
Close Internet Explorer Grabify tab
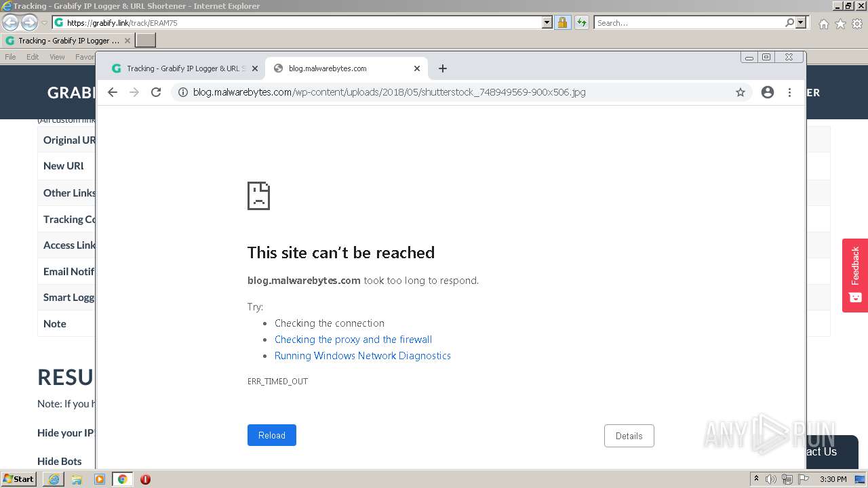pos(127,41)
